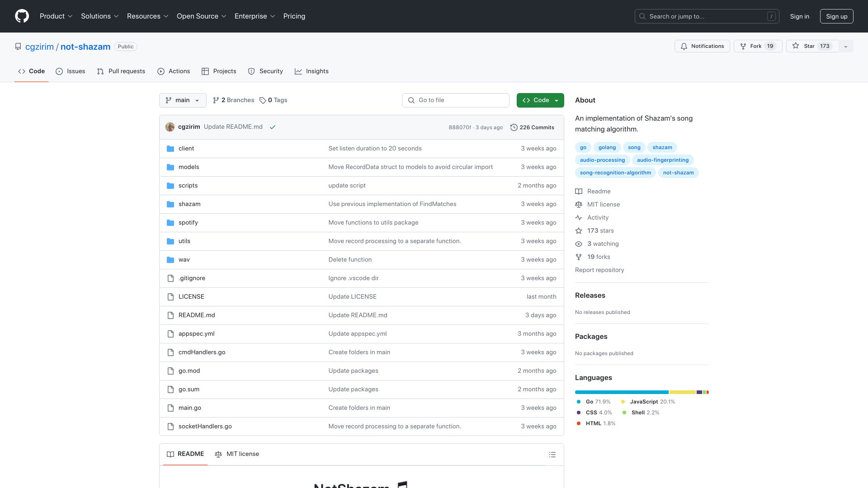Switch to the Pull requests tab
The height and width of the screenshot is (488, 868).
point(121,71)
